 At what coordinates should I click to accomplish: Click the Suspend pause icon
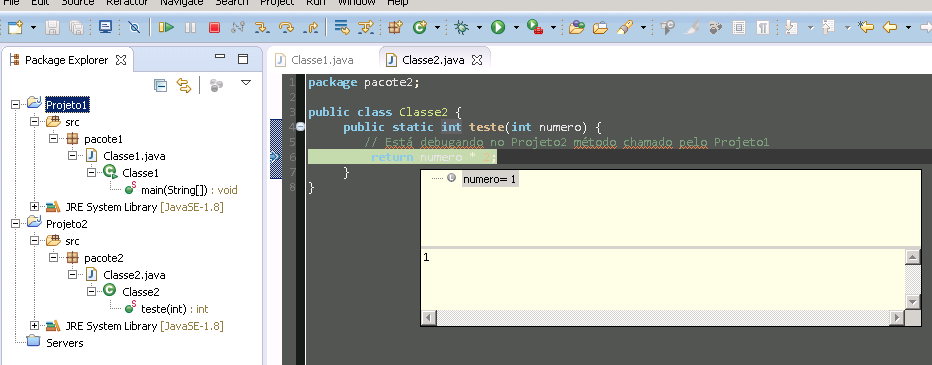190,27
